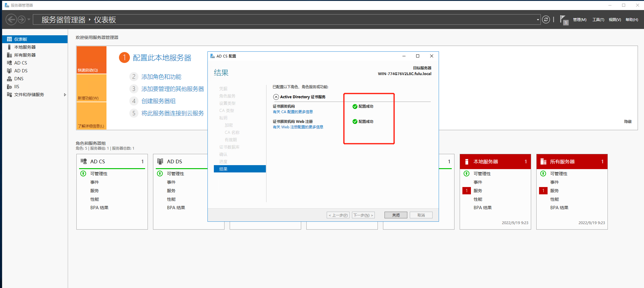Collapse the Active Directory 证书服务 section

tap(276, 97)
